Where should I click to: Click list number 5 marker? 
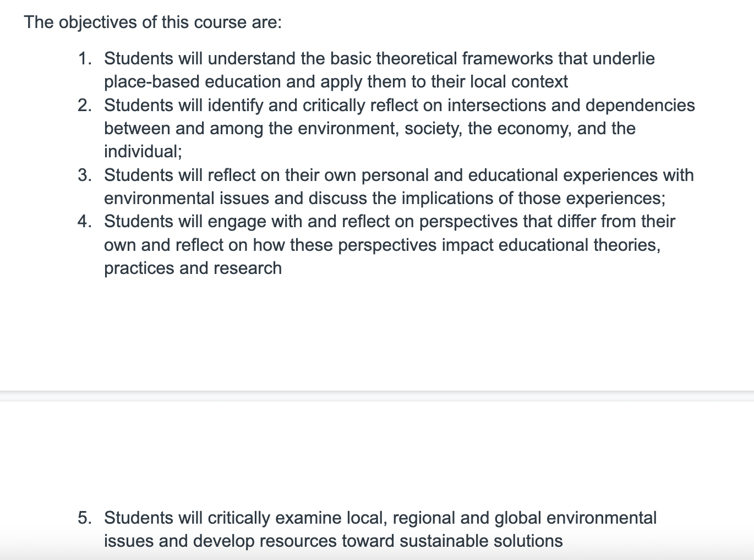(85, 518)
